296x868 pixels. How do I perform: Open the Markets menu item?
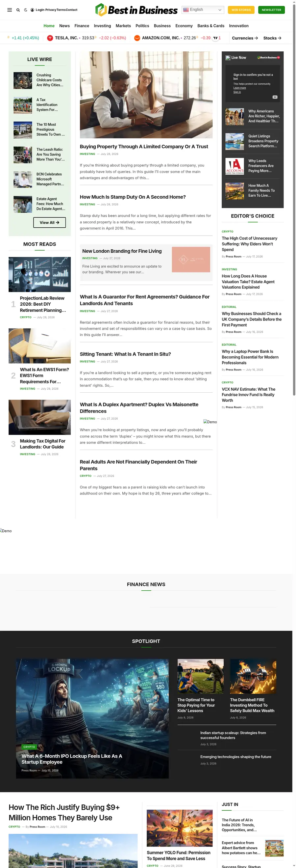123,26
